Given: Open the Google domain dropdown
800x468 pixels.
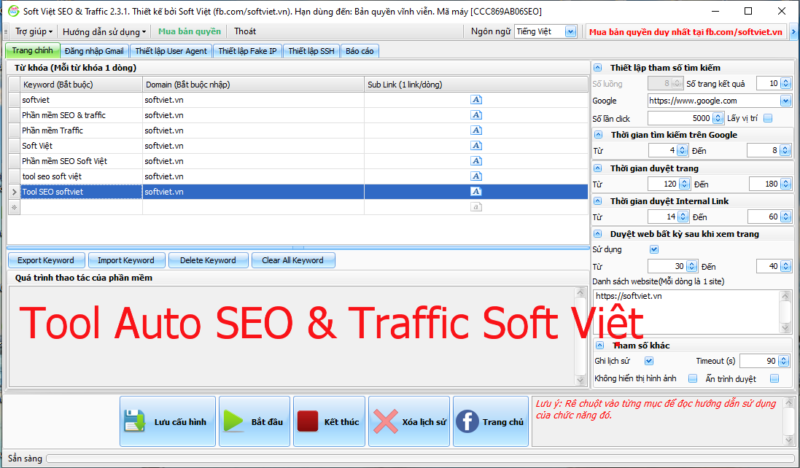Looking at the screenshot, I should pyautogui.click(x=785, y=101).
